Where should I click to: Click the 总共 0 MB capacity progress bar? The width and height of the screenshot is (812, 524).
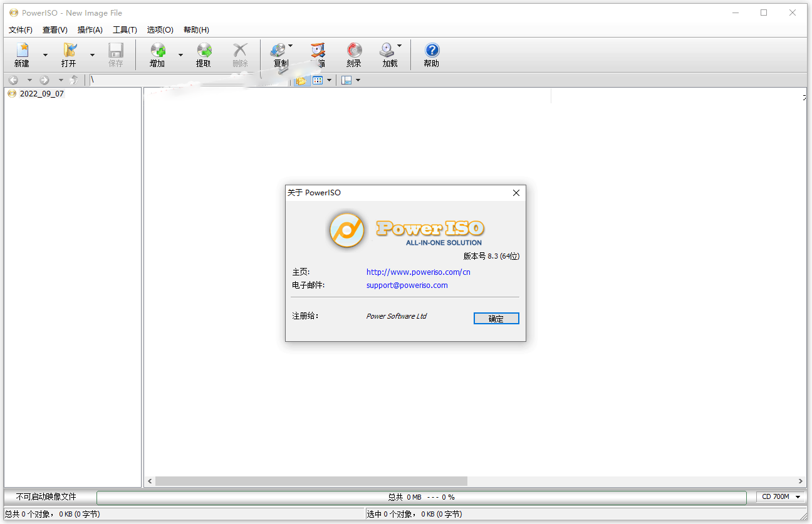tap(422, 498)
